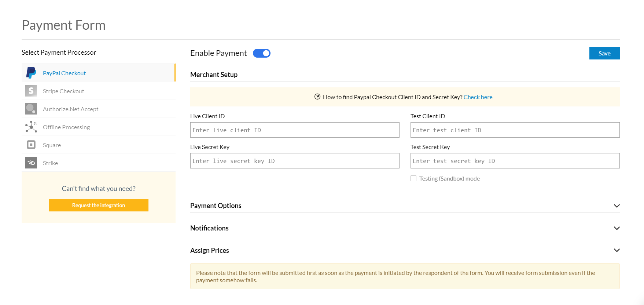Check the Testing (Sandbox) mode checkbox
644x305 pixels.
point(413,178)
